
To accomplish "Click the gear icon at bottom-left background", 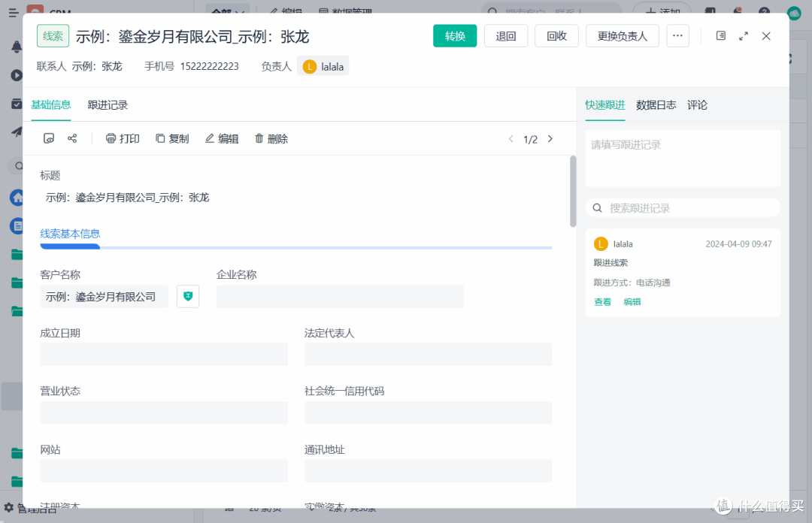I will (x=9, y=507).
